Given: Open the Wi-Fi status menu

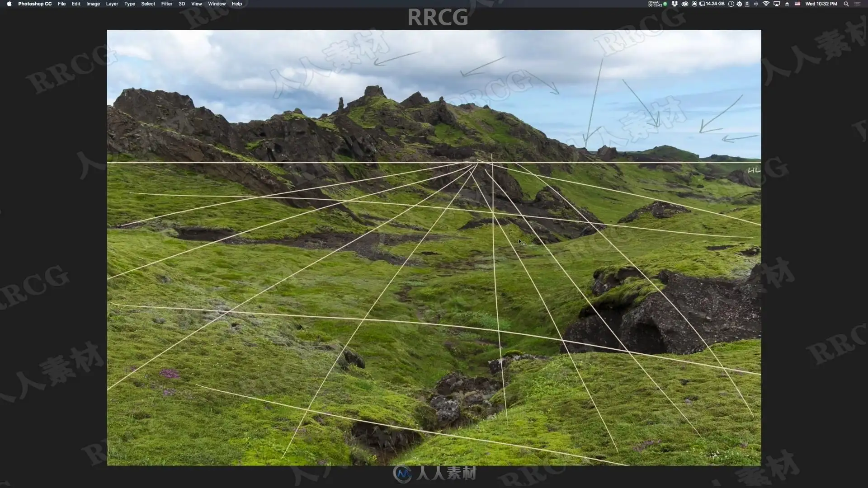Looking at the screenshot, I should pos(766,4).
